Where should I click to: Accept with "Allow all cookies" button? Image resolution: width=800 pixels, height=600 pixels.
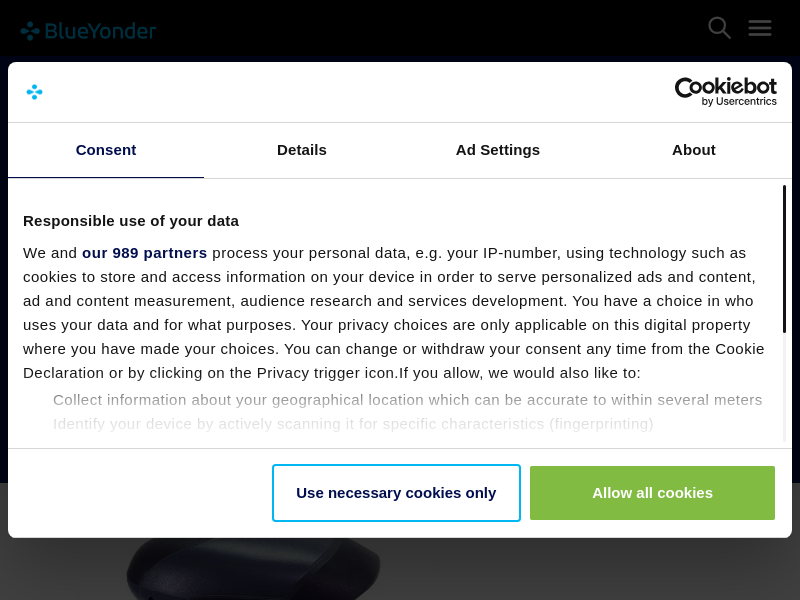(x=652, y=493)
